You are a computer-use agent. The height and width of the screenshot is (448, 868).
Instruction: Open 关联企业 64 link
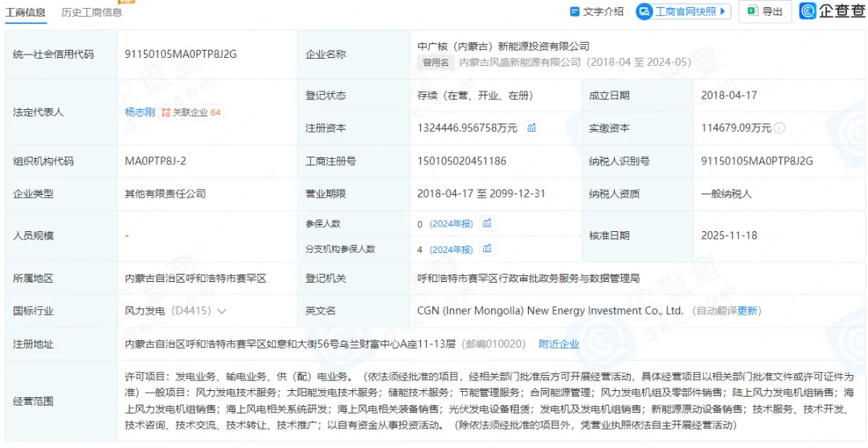[191, 112]
